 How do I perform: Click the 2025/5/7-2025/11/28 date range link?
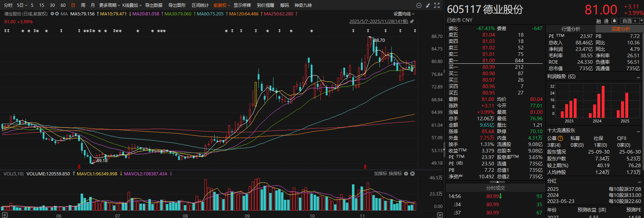point(378,21)
